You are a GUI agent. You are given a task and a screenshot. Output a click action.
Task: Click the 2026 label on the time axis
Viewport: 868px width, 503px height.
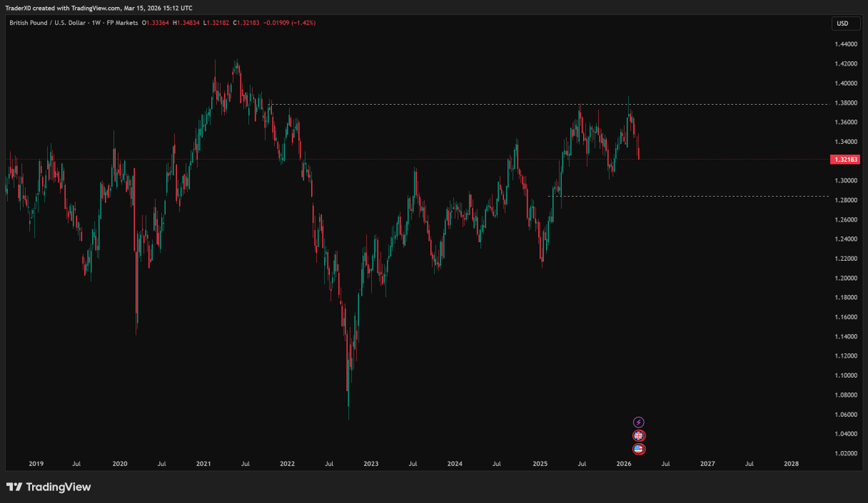tap(624, 464)
